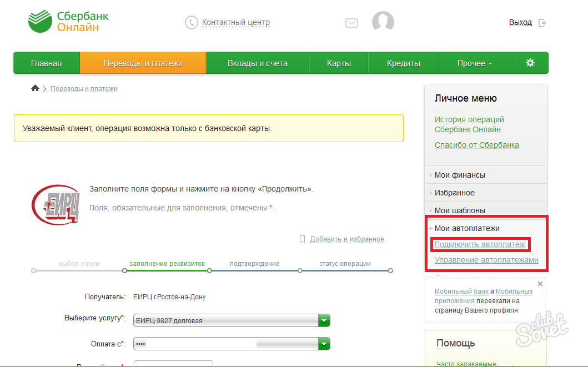Click the выбор услуги step marker
The width and height of the screenshot is (588, 367).
34,270
